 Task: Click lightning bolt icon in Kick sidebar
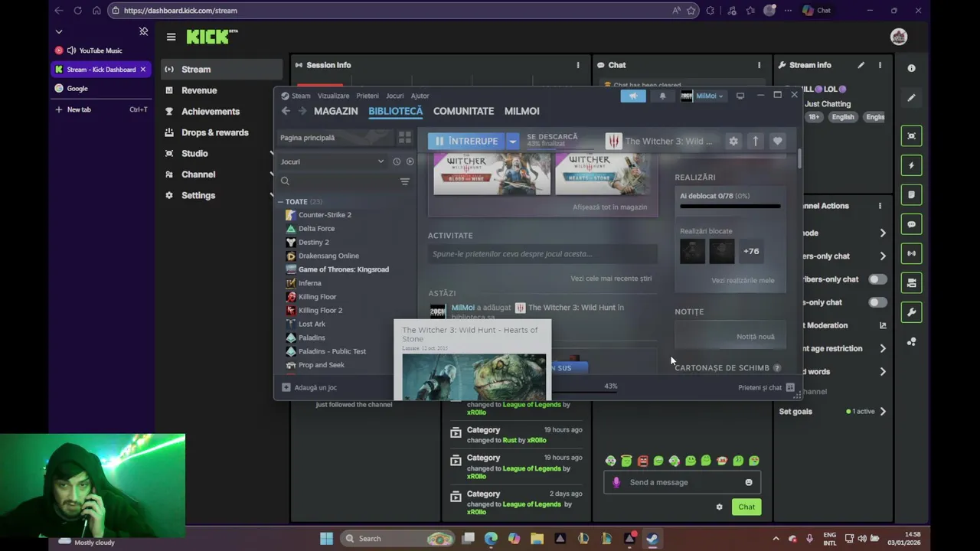911,165
